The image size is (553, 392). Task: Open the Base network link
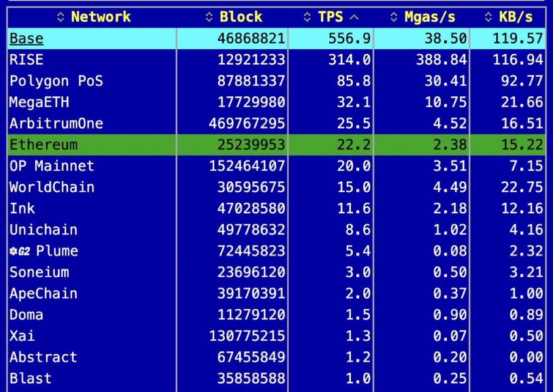point(27,39)
